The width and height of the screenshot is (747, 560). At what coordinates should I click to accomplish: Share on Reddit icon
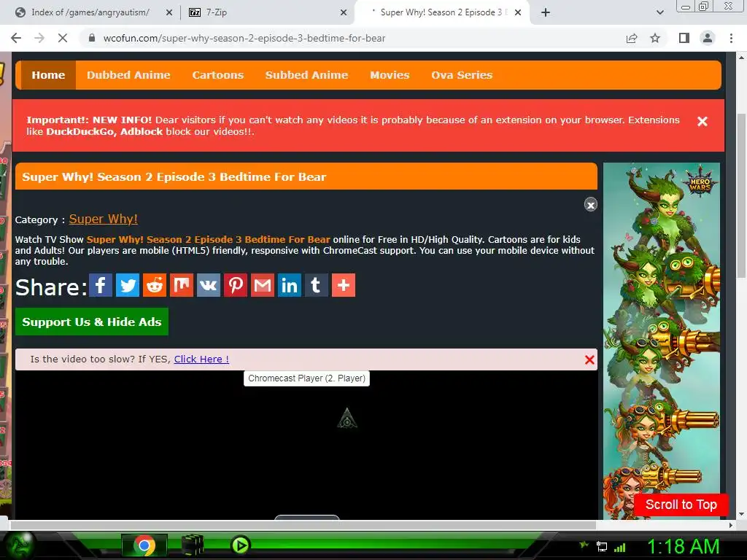tap(155, 285)
